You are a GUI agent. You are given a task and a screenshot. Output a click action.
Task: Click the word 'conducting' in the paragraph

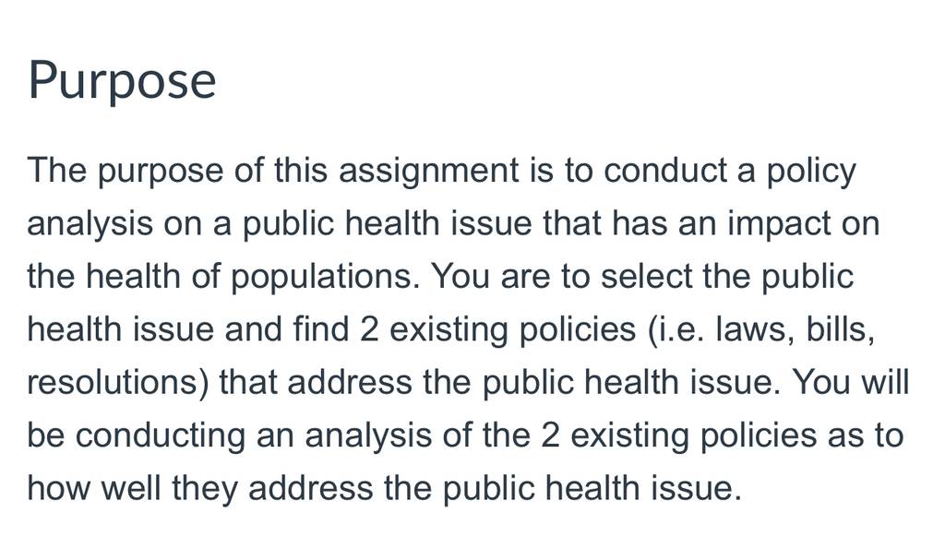tap(161, 435)
